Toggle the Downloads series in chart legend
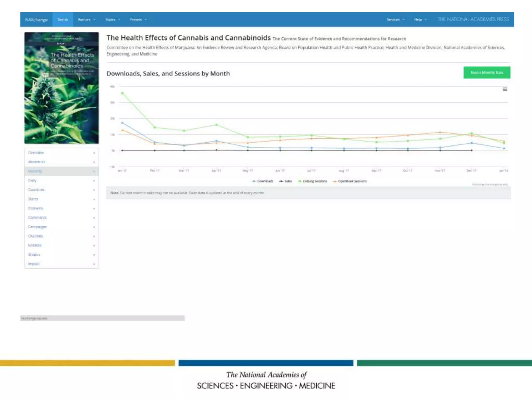The image size is (532, 399). [265, 181]
